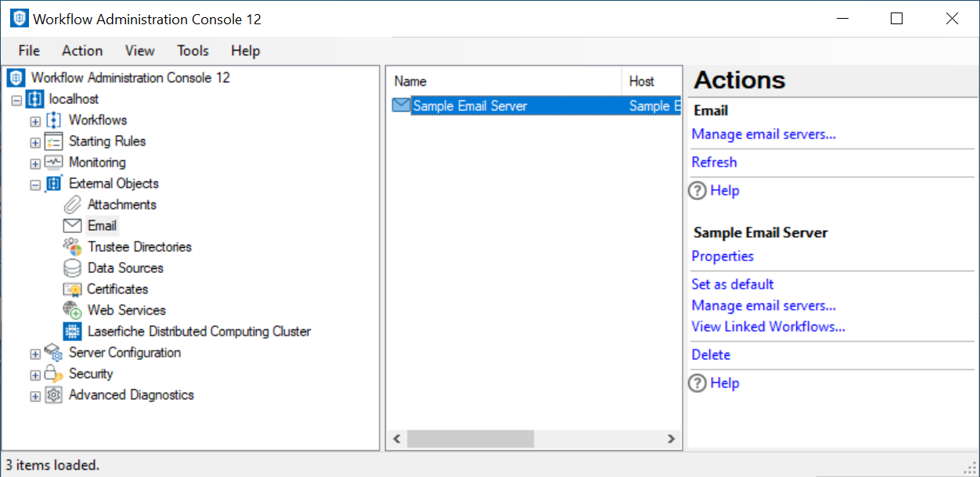980x477 pixels.
Task: Click the Attachments paperclip icon
Action: pyautogui.click(x=72, y=205)
